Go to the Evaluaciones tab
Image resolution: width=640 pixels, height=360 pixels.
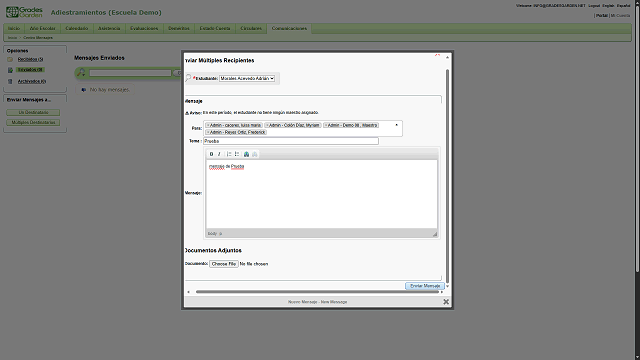[x=144, y=29]
